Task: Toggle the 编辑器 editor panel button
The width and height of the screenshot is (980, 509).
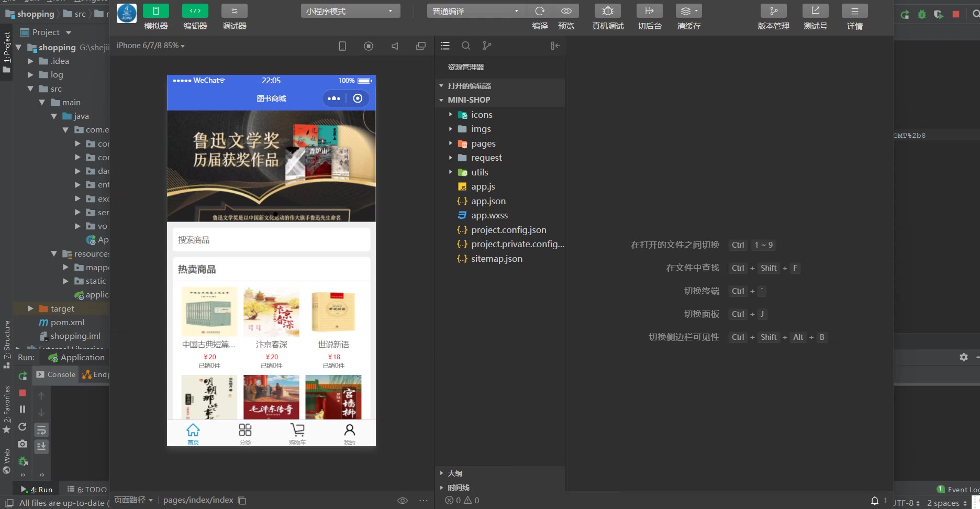Action: 195,11
